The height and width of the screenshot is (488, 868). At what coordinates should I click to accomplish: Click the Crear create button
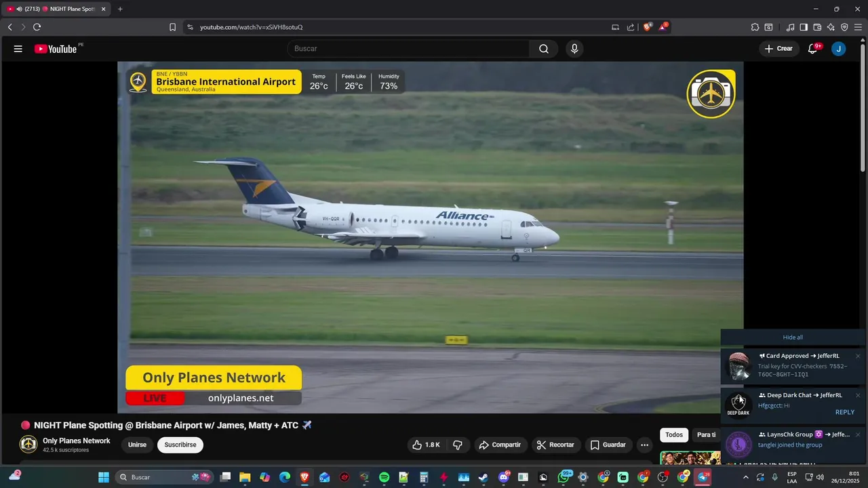[x=778, y=49]
